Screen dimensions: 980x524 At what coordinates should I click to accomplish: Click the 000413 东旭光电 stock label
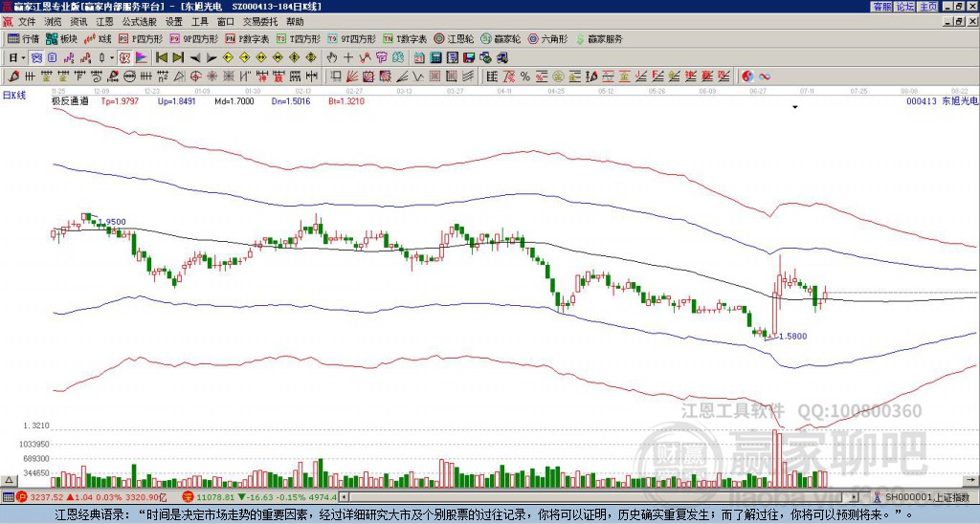coord(942,100)
